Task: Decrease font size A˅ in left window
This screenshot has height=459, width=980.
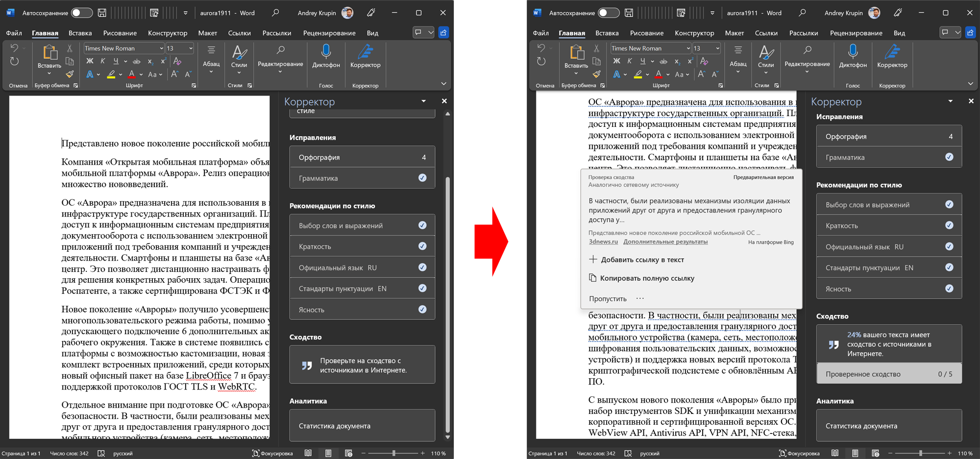Action: click(188, 74)
